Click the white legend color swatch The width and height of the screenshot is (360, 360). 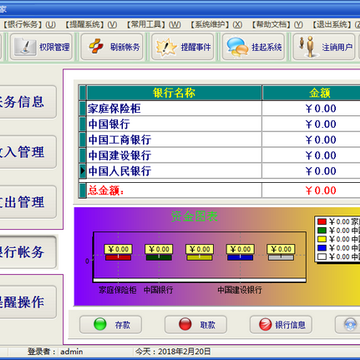pos(322,256)
